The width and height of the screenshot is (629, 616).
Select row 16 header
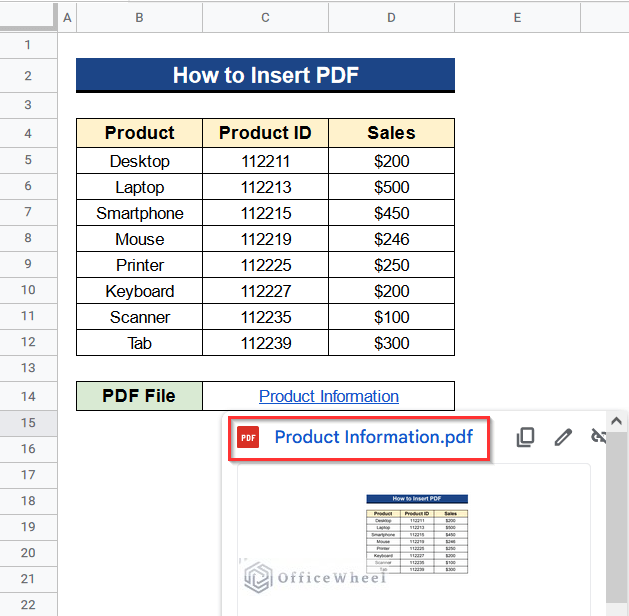click(28, 449)
